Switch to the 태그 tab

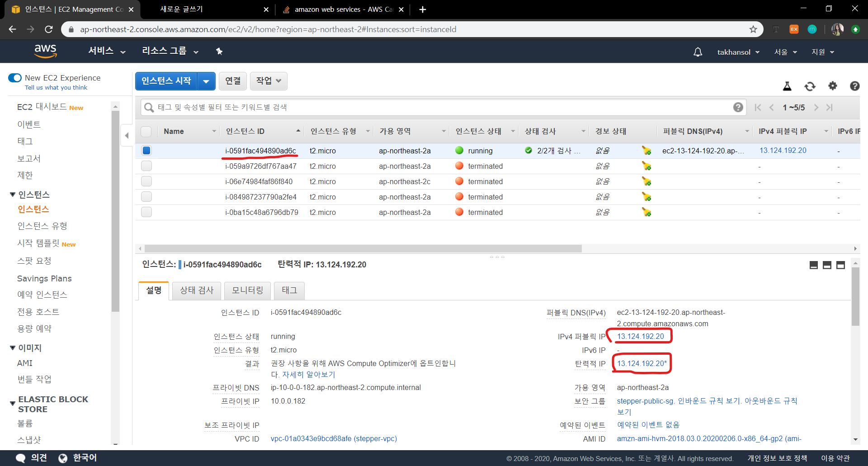(289, 290)
